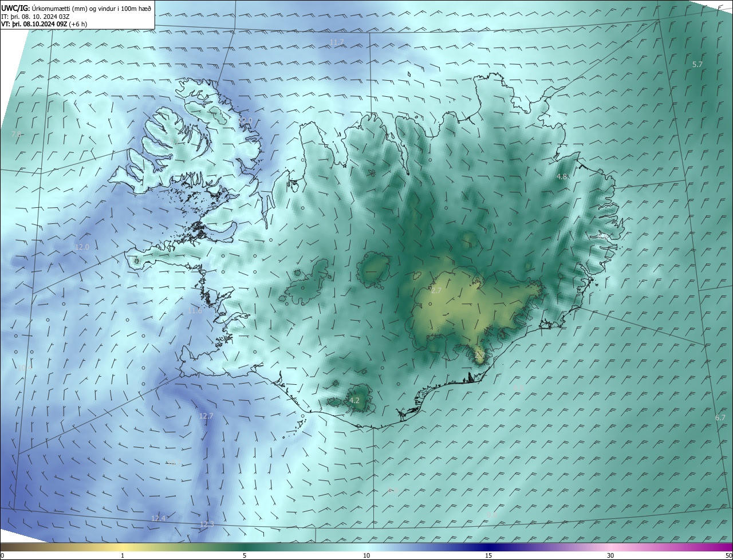Click the 12.7 value label on the map

(x=206, y=416)
